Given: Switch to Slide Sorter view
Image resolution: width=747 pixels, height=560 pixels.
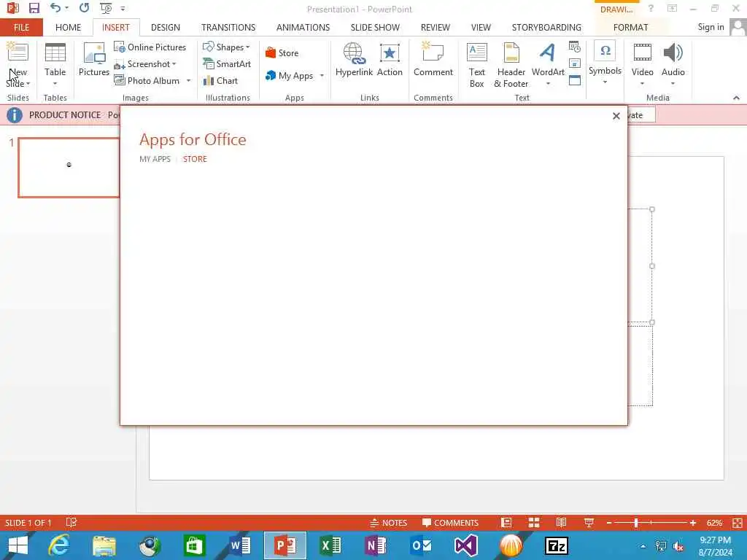Looking at the screenshot, I should point(533,522).
